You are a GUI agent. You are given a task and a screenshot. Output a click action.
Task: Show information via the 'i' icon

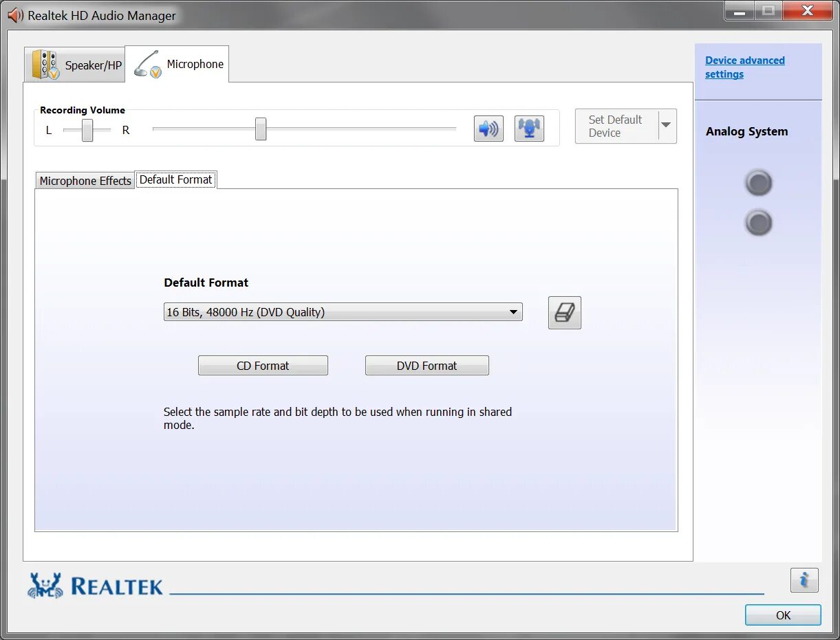[804, 581]
